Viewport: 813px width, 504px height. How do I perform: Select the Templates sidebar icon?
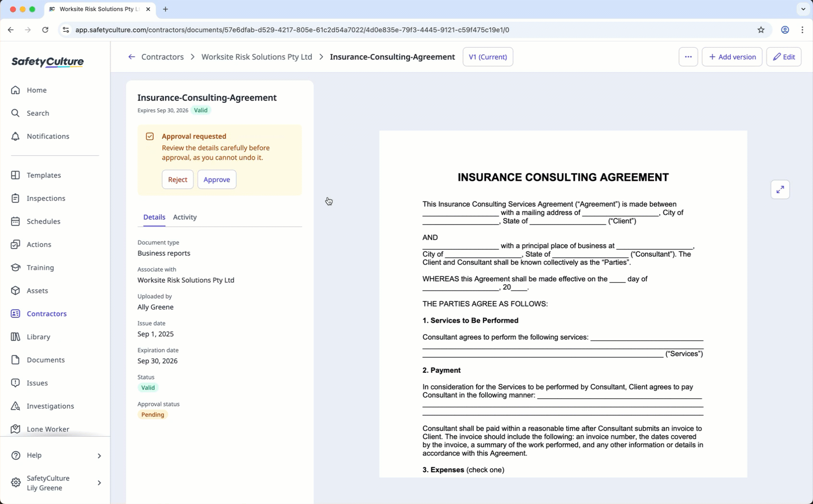pos(15,175)
